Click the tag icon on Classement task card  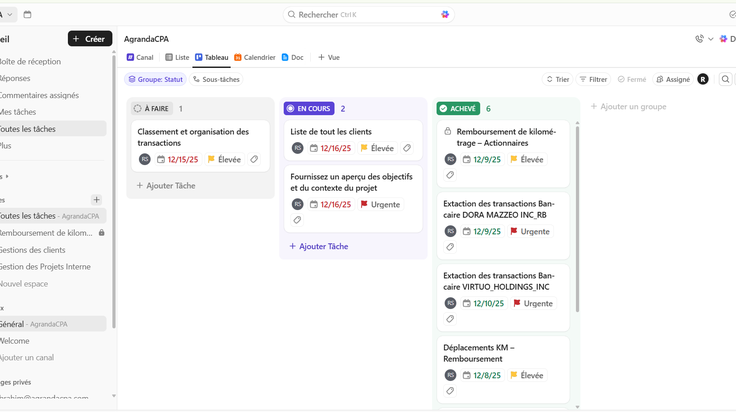point(254,160)
